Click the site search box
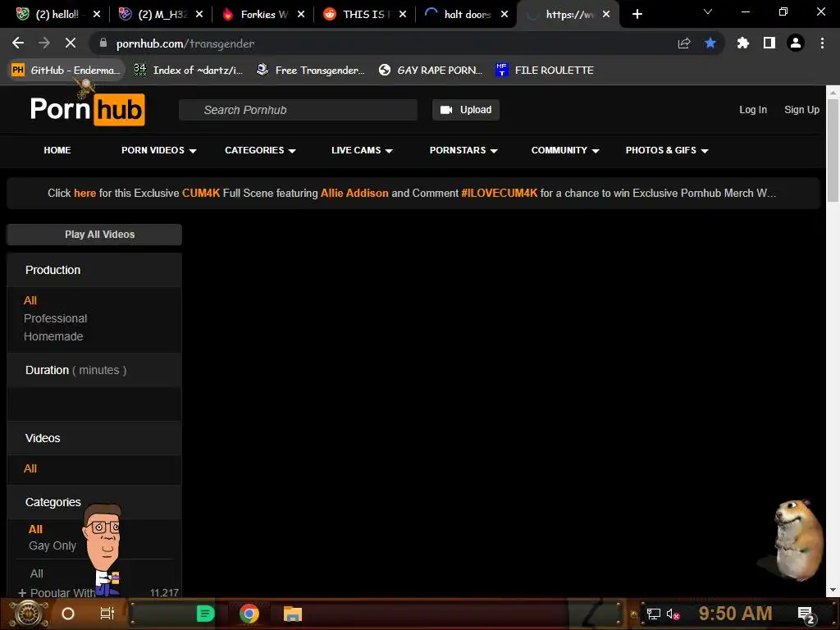The height and width of the screenshot is (630, 840). [x=298, y=110]
